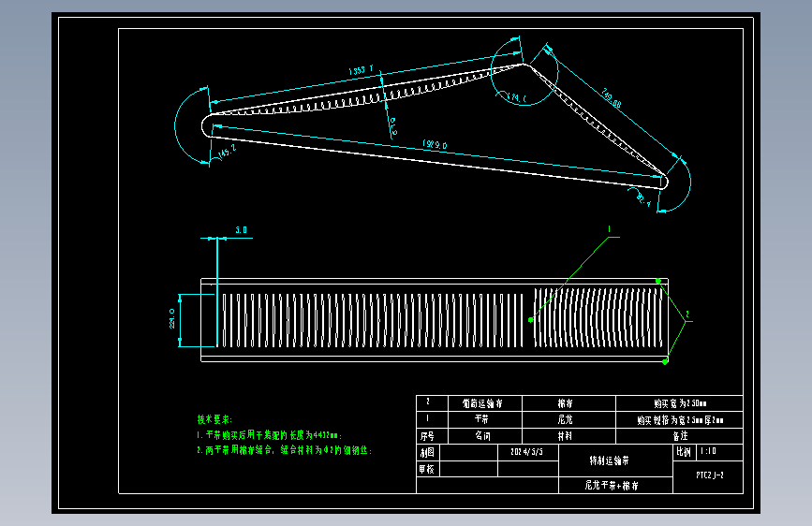The height and width of the screenshot is (526, 812).
Task: Click the 5.0 dimension label
Action: pyautogui.click(x=242, y=230)
